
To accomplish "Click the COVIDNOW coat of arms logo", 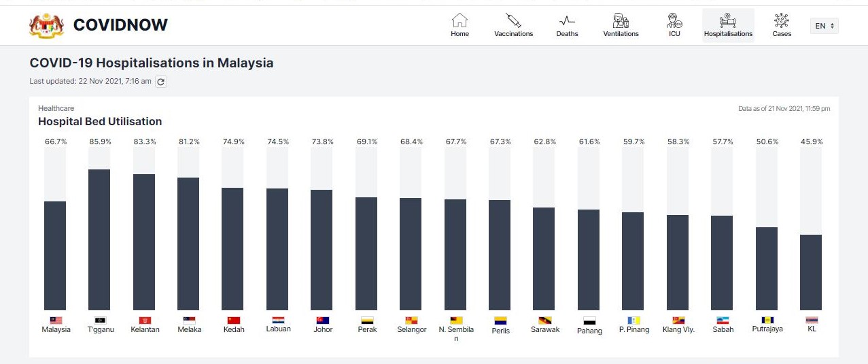I will click(46, 25).
